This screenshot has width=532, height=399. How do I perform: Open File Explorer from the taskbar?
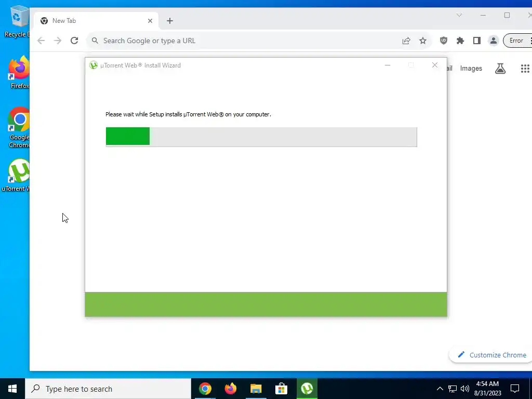tap(256, 389)
